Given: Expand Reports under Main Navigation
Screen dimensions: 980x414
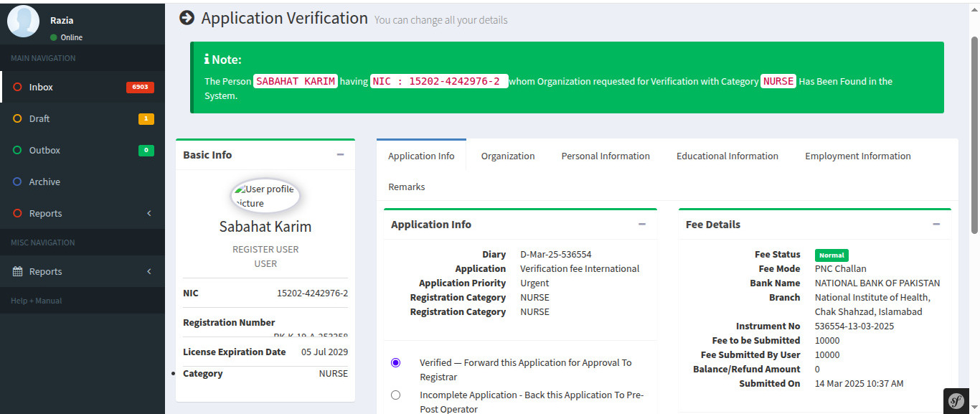Looking at the screenshot, I should pyautogui.click(x=83, y=213).
